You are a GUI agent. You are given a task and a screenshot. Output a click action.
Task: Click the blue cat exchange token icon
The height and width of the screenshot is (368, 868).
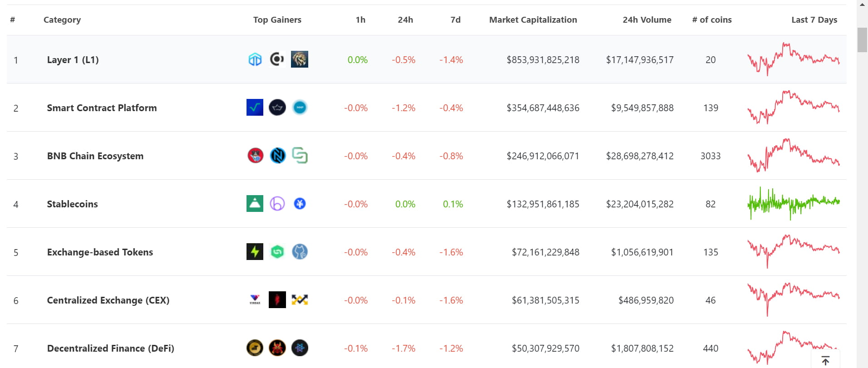(300, 252)
